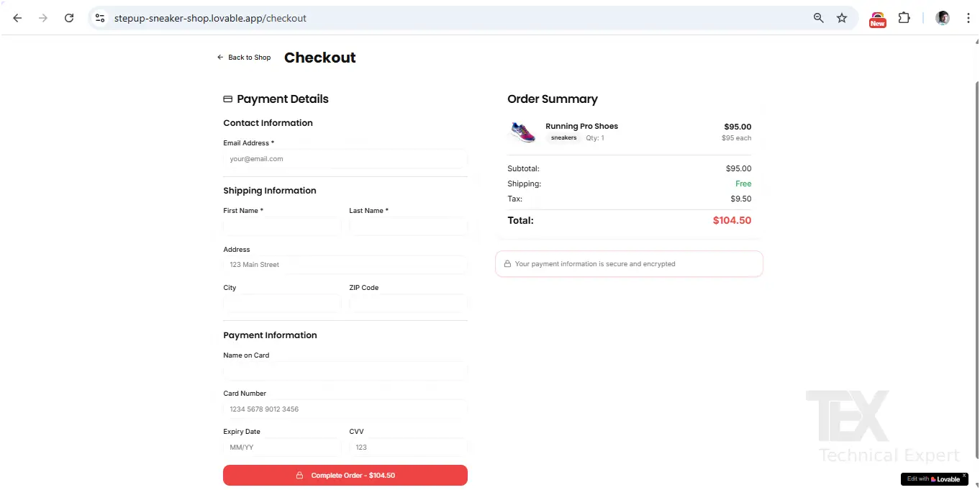Viewport: 980px width, 490px height.
Task: Select the Last Name input box
Action: pos(408,227)
